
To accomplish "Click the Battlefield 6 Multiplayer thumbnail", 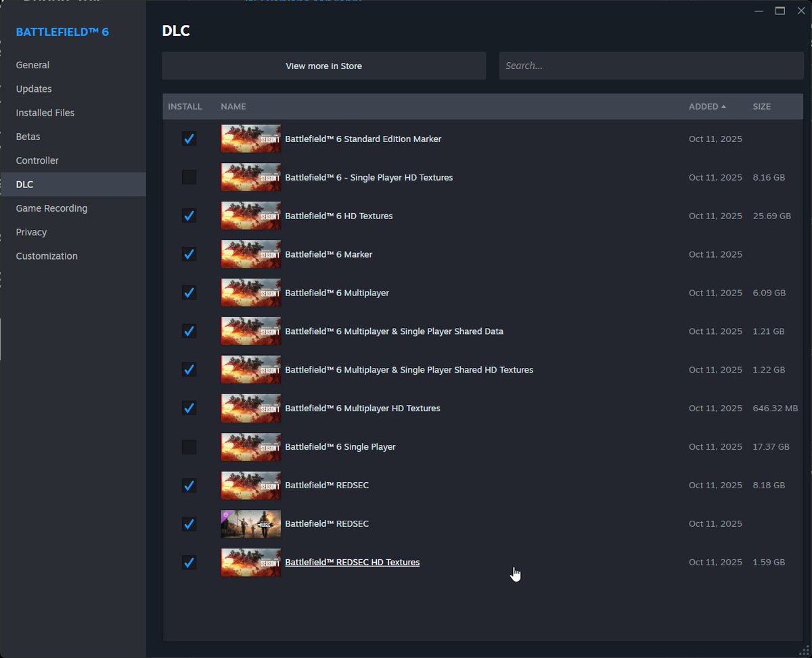I will [x=250, y=293].
